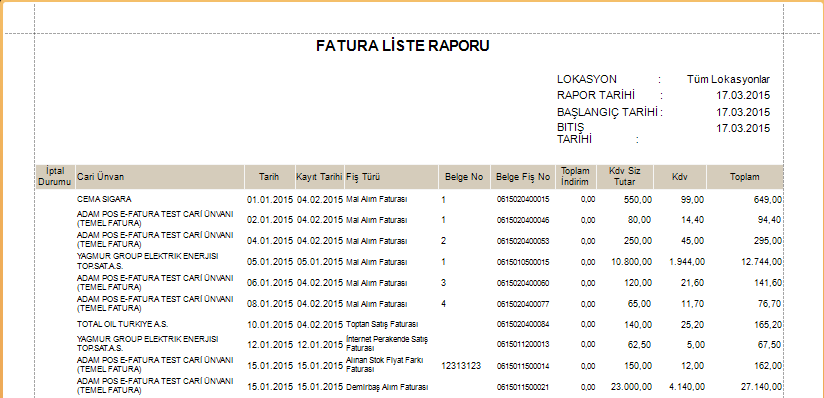Click the FATURA LİSTE RAPORU title
This screenshot has width=824, height=398.
pos(403,46)
